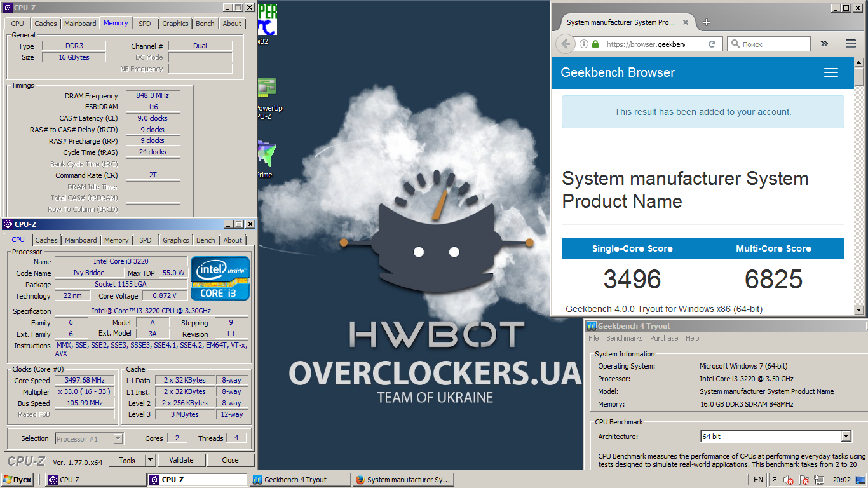Click the scroll up arrow of the Firefox page
This screenshot has height=488, width=868.
(x=859, y=62)
